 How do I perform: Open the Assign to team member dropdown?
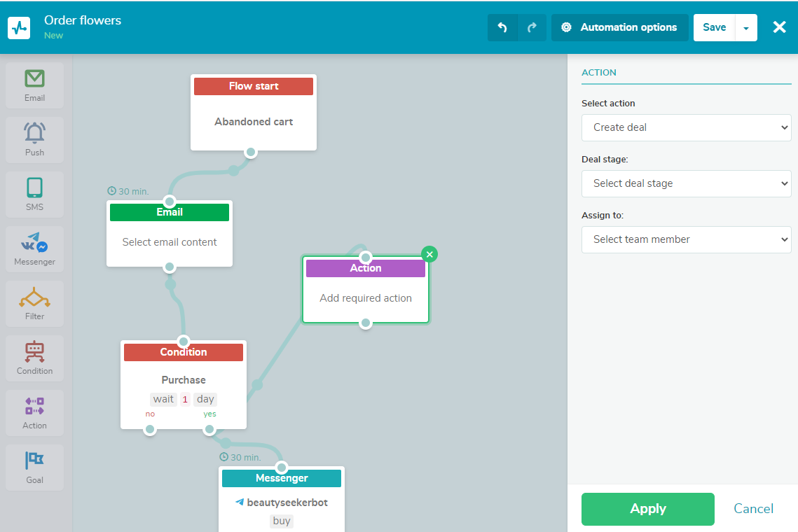click(686, 239)
